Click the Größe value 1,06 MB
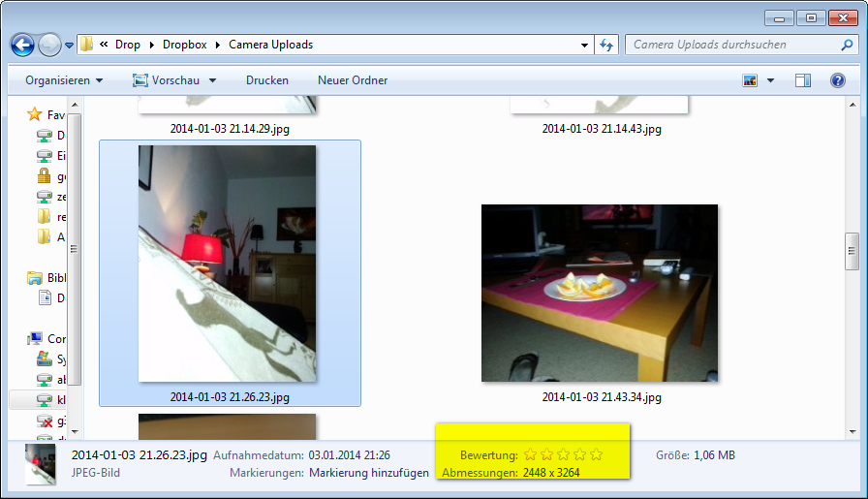868x499 pixels. coord(715,455)
